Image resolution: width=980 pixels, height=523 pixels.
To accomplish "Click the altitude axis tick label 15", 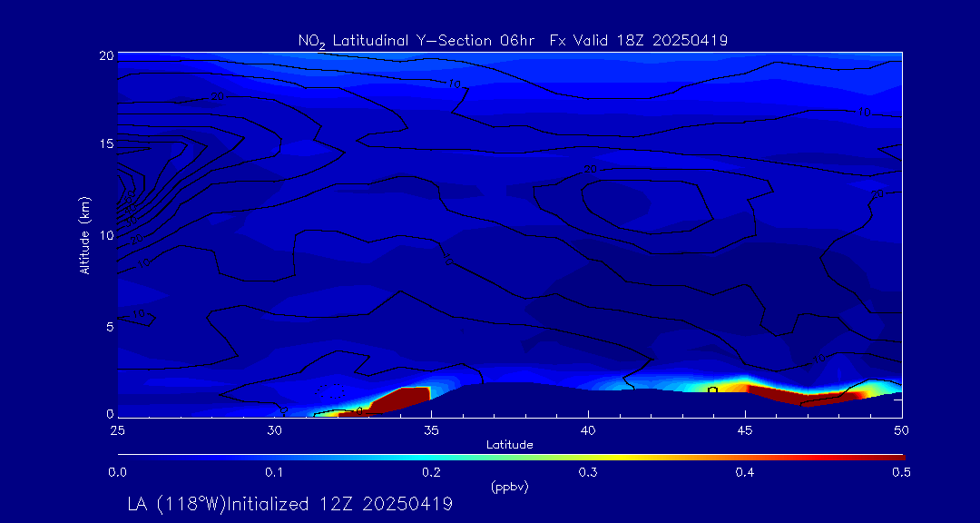I will tap(106, 143).
